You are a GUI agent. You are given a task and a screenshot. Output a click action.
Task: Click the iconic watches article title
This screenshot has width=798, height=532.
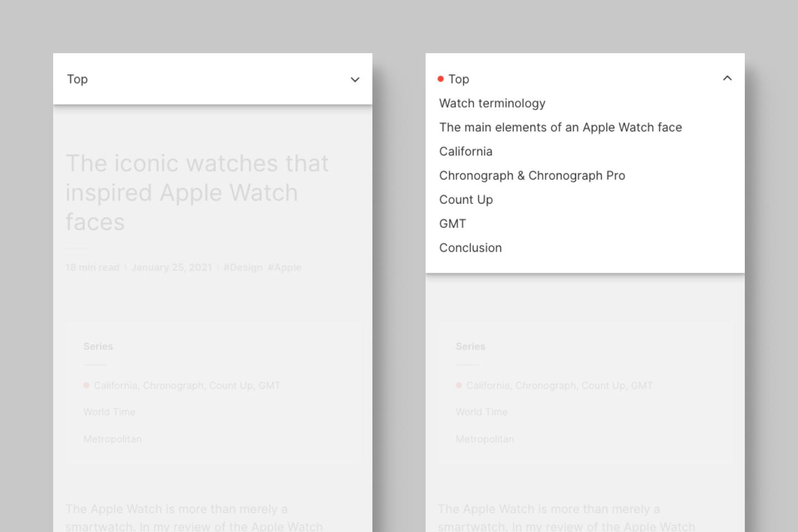197,192
